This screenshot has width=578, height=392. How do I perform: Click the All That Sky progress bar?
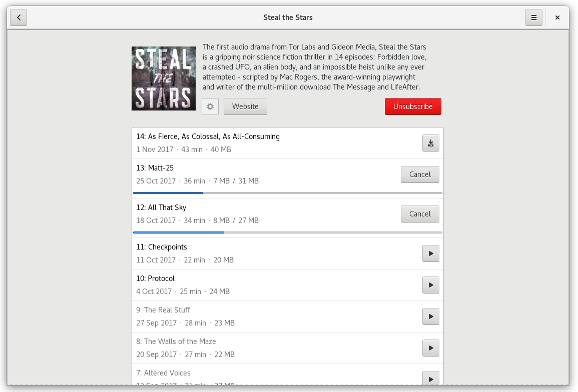(288, 232)
